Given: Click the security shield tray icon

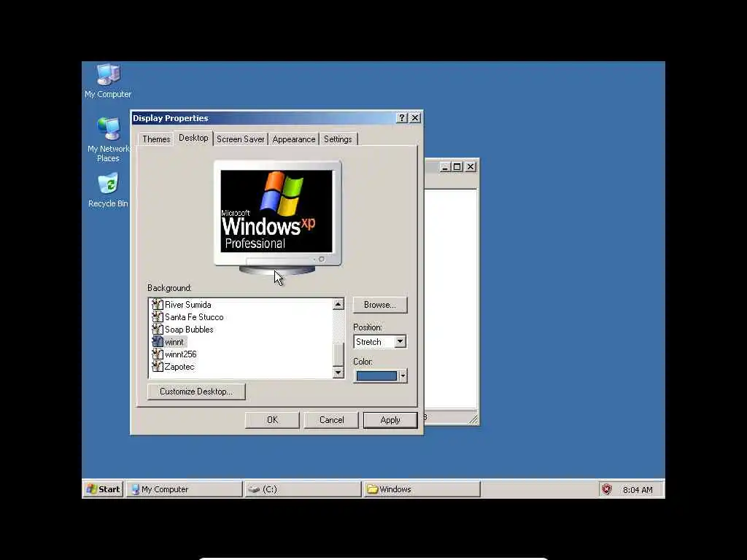Looking at the screenshot, I should 606,489.
